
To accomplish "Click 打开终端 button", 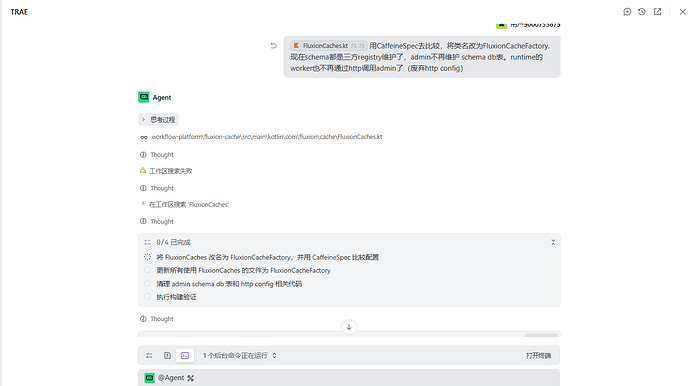I will point(538,356).
